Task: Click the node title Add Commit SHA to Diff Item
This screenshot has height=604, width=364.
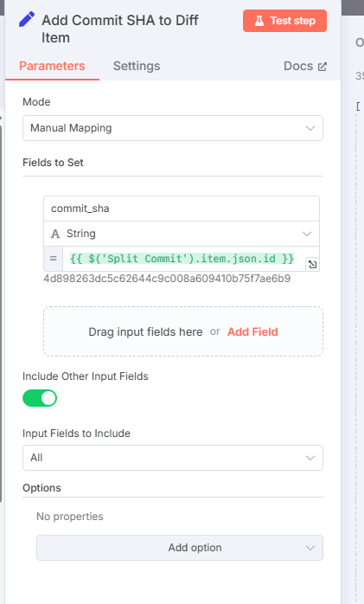Action: pyautogui.click(x=120, y=29)
